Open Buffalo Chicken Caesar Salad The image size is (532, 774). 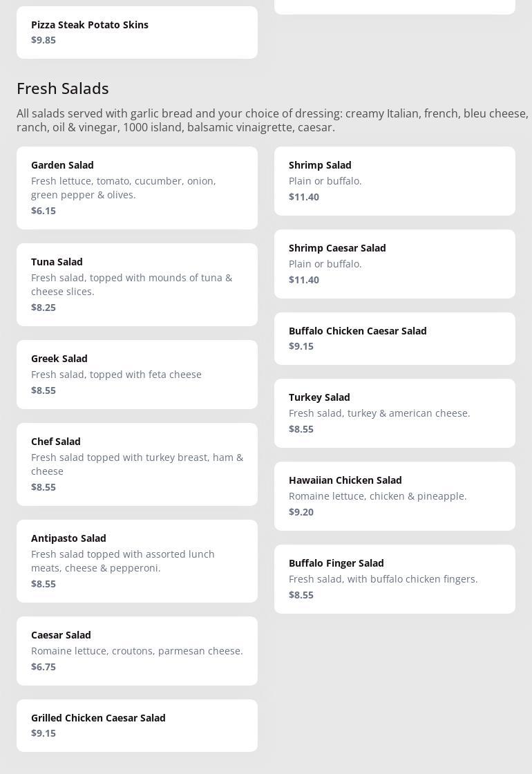coord(395,338)
